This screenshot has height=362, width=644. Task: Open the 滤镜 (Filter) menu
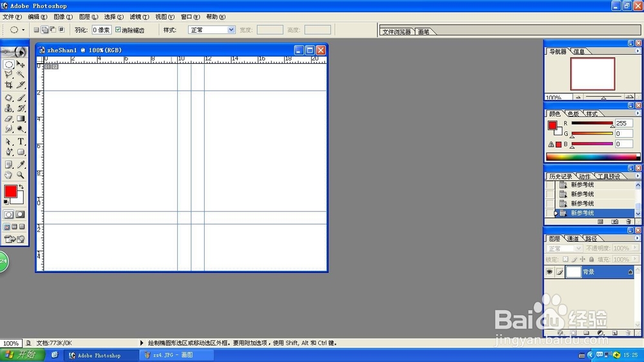140,17
